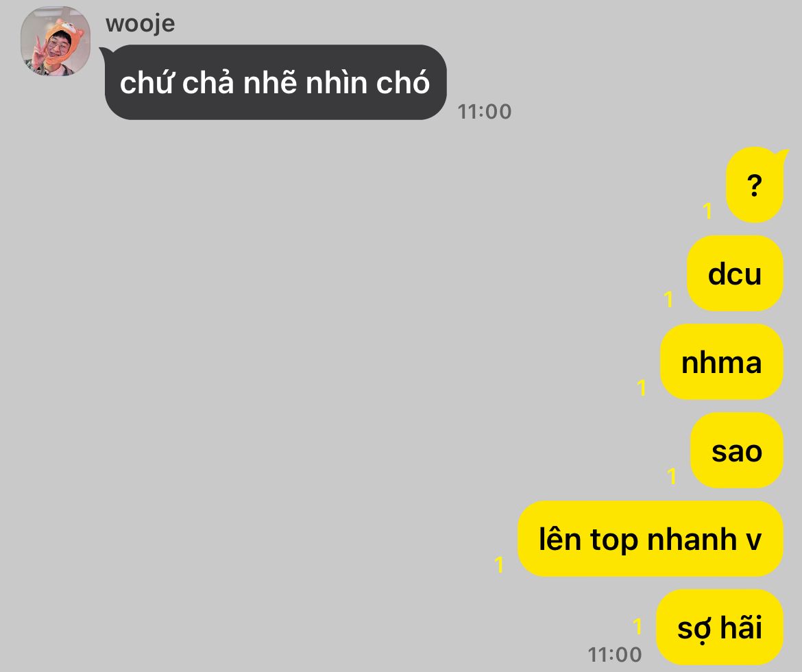This screenshot has width=802, height=672.
Task: Select the 'nhma' message bubble
Action: click(x=722, y=362)
